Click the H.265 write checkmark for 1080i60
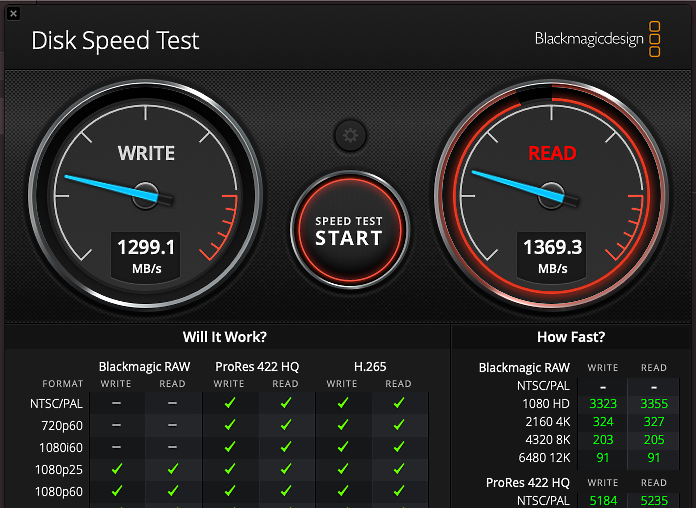Viewport: 696px width, 508px height. (343, 447)
